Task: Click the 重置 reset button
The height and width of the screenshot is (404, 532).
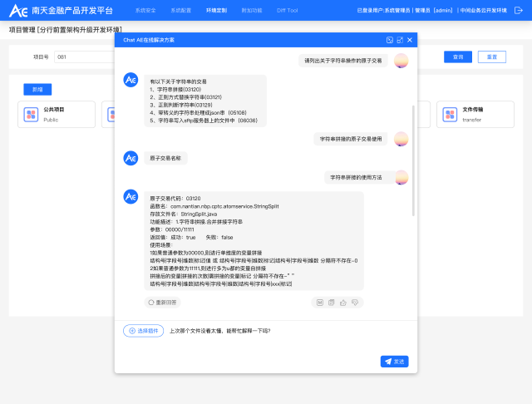Action: pyautogui.click(x=492, y=57)
